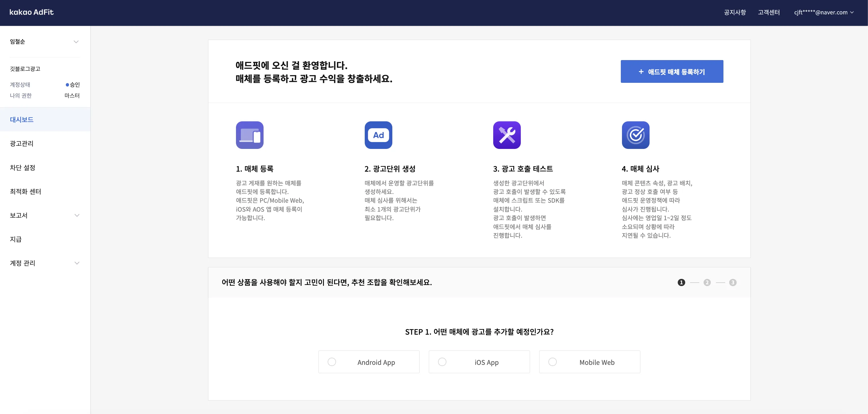This screenshot has height=414, width=868.
Task: Click the 2. 광고단위 생성 heading
Action: [x=390, y=168]
